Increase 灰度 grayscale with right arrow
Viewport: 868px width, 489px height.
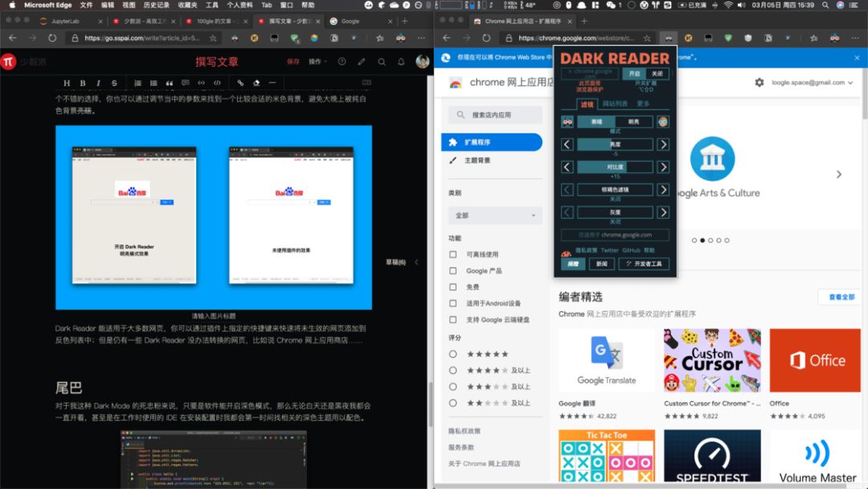[663, 212]
